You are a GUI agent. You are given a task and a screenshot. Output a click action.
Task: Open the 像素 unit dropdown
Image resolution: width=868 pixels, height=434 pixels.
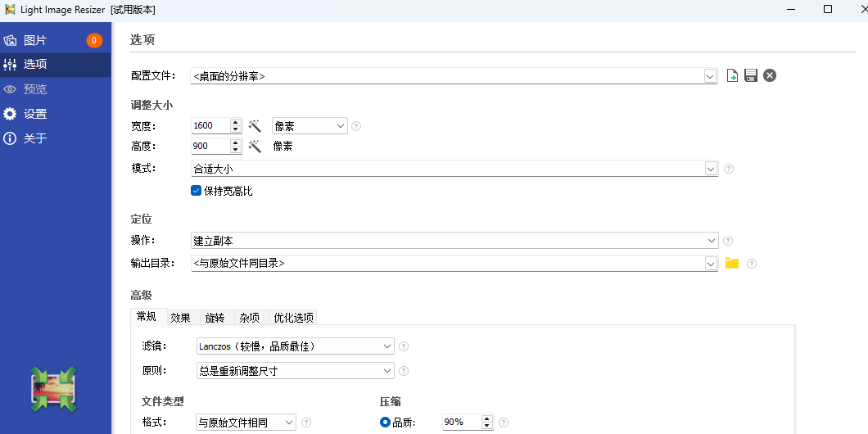click(x=310, y=125)
